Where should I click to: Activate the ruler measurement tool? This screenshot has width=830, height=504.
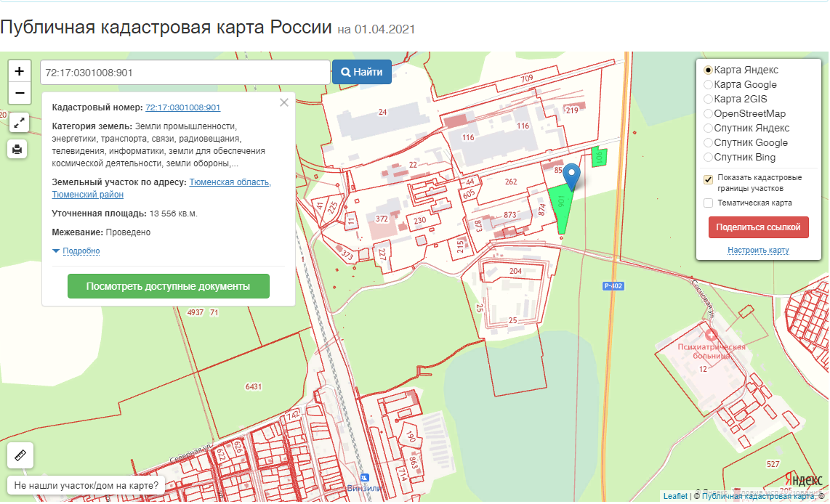tap(20, 455)
